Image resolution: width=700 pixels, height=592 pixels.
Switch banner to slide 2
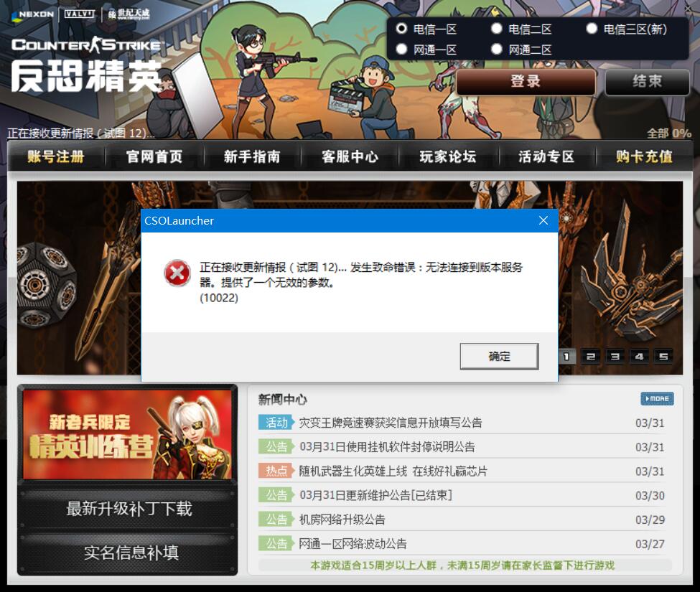tap(591, 357)
